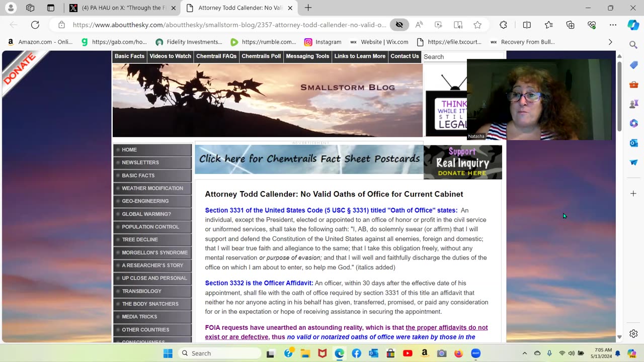Click the address bar URL field
The height and width of the screenshot is (362, 644).
(x=229, y=25)
